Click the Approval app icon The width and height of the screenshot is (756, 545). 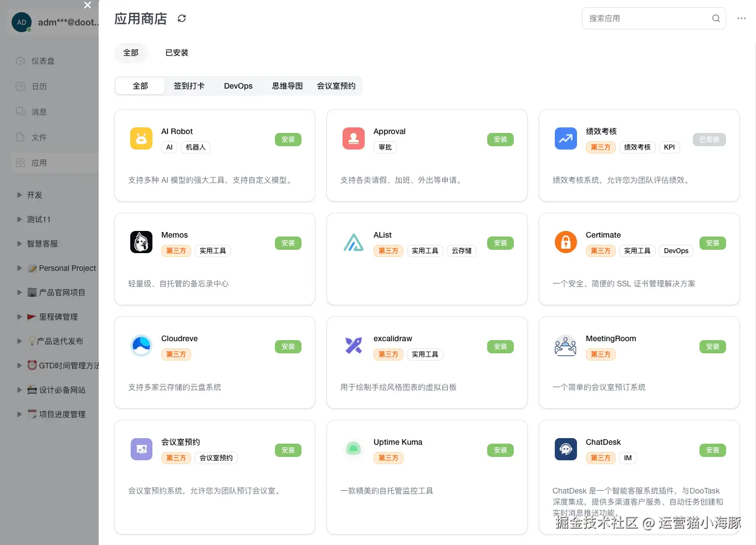tap(354, 138)
